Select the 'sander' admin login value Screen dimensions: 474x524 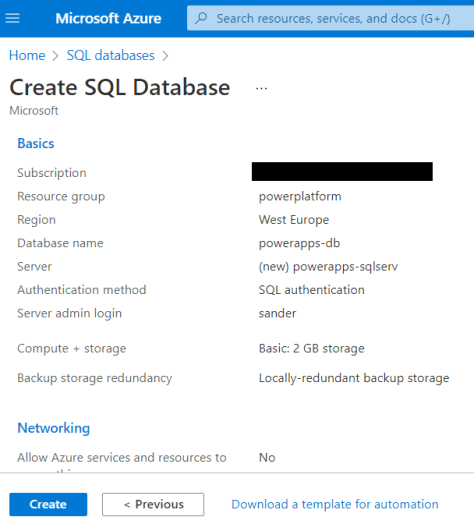click(277, 313)
